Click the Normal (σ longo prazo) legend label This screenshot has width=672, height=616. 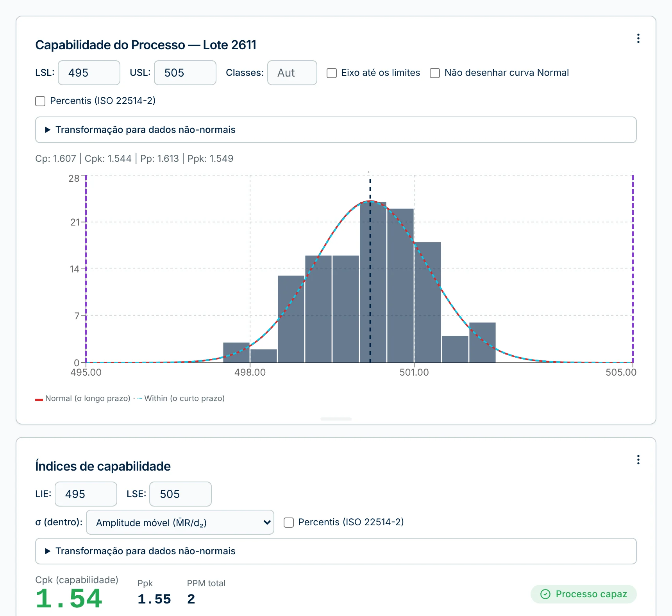pos(88,398)
